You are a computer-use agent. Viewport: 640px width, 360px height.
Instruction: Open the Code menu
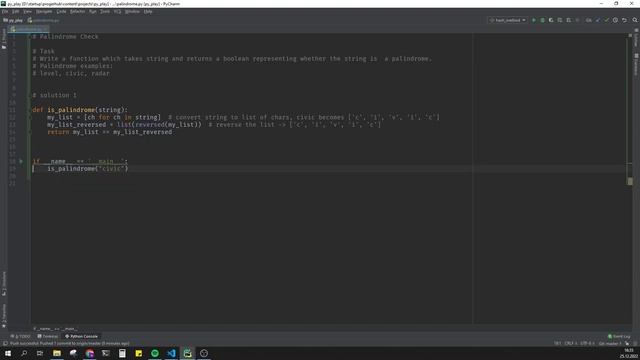(61, 12)
